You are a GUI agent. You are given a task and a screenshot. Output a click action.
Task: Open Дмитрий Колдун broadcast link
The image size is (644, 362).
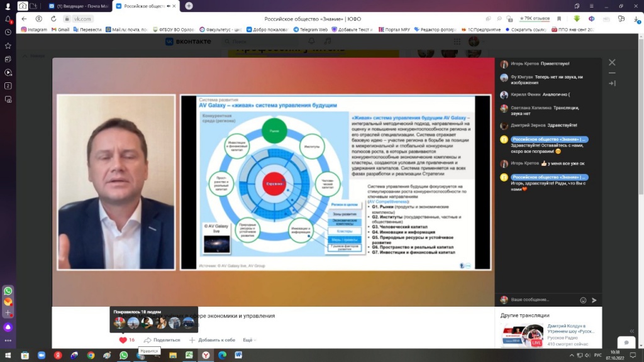tap(570, 328)
